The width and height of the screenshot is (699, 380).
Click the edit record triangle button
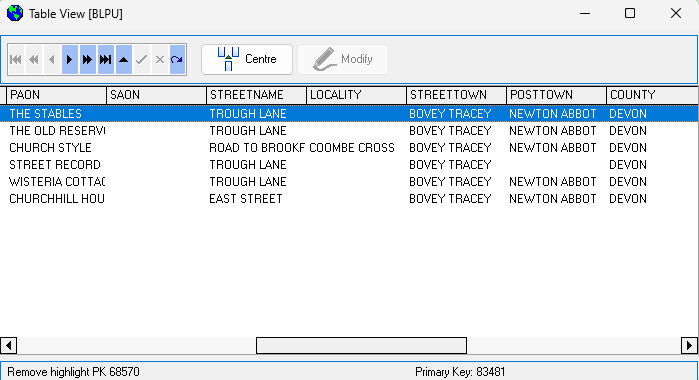tap(123, 59)
